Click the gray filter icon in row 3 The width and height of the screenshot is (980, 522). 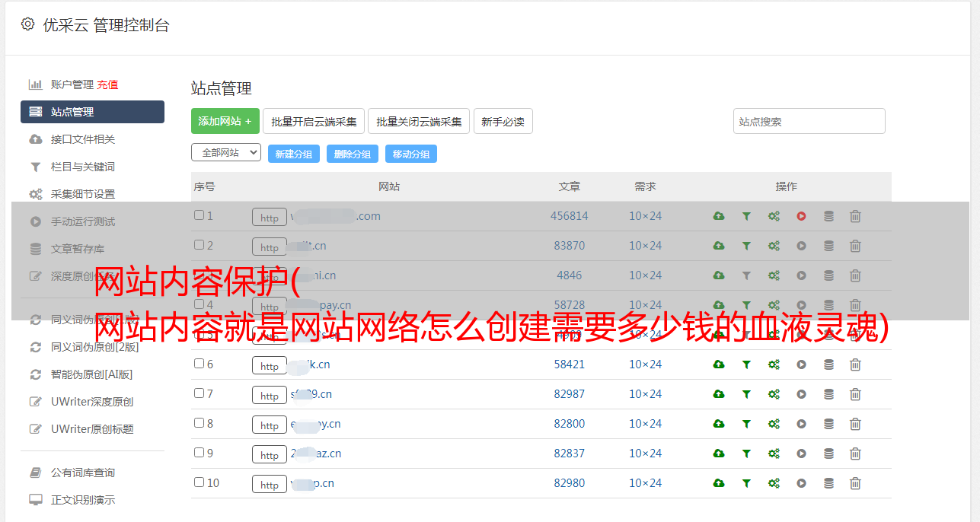(x=746, y=275)
